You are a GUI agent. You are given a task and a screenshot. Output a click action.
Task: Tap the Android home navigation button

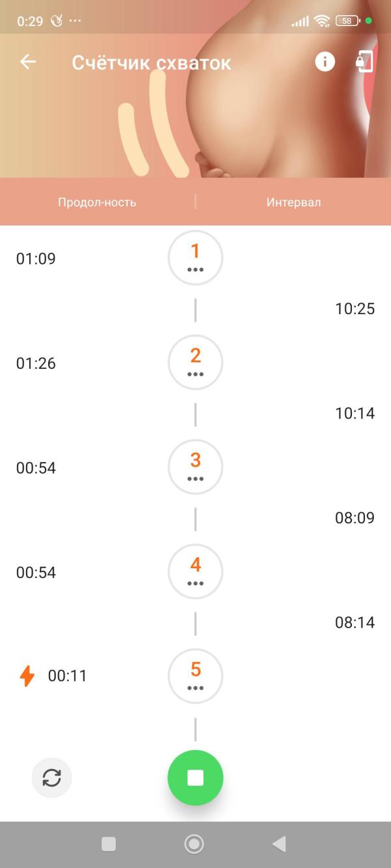point(194,844)
